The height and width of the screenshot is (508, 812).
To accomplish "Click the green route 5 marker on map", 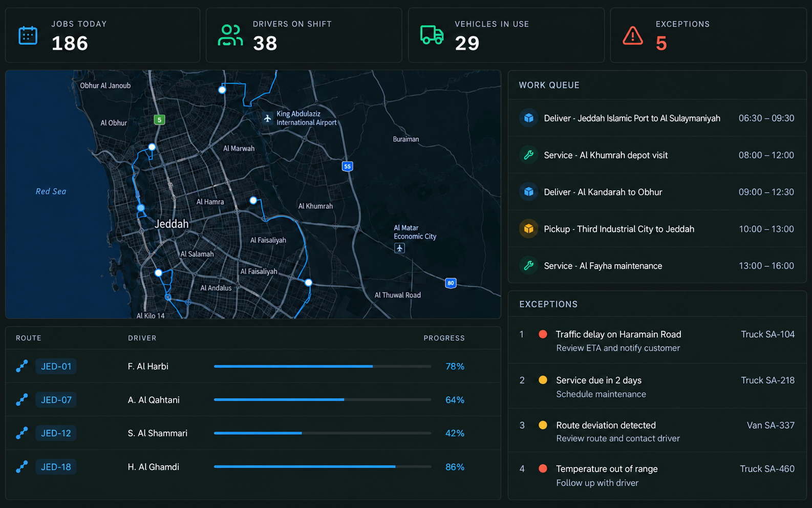I will coord(159,120).
